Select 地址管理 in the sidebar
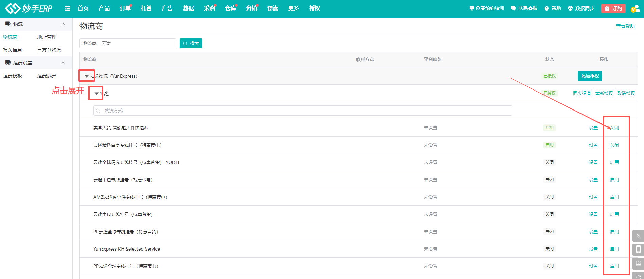 [47, 37]
